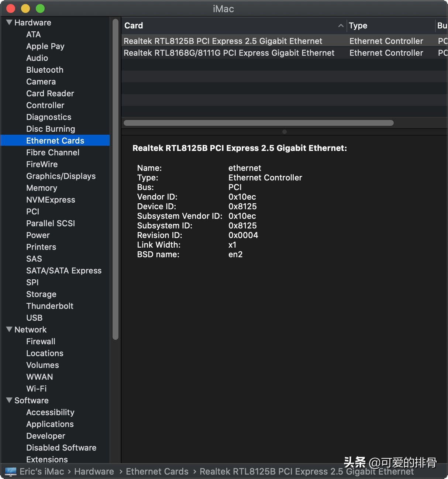Collapse the Hardware section
Image resolution: width=448 pixels, height=479 pixels.
(x=9, y=23)
